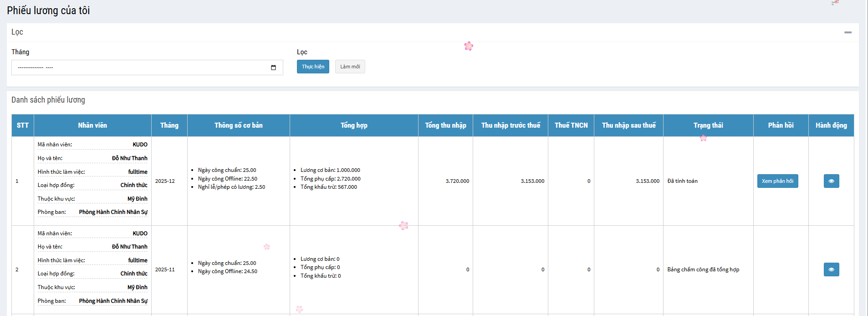Open Xem phản hồi for first payslip

(777, 181)
